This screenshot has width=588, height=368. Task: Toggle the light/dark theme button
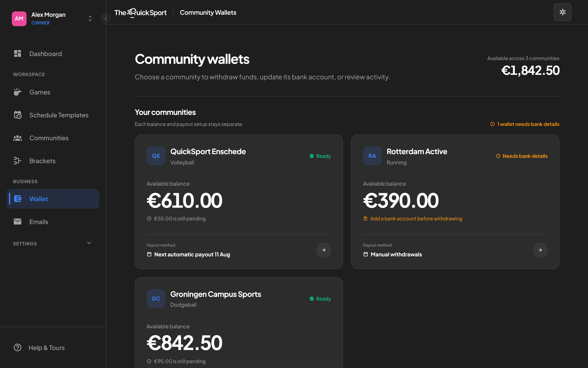[562, 12]
